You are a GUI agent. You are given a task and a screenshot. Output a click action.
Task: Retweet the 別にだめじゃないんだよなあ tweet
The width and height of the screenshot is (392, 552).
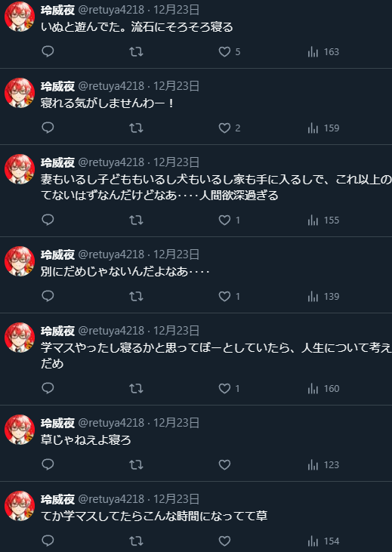pos(136,297)
